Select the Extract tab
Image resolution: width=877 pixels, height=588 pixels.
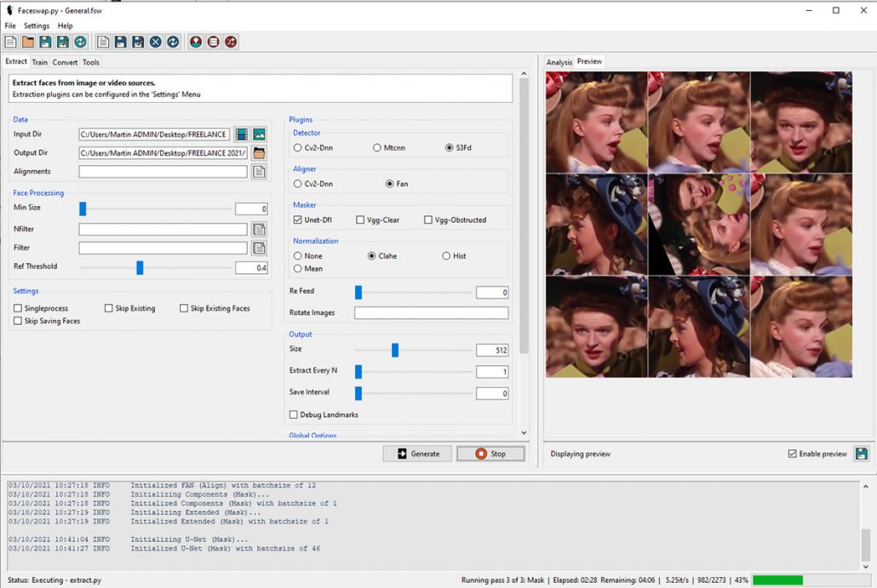click(x=16, y=61)
